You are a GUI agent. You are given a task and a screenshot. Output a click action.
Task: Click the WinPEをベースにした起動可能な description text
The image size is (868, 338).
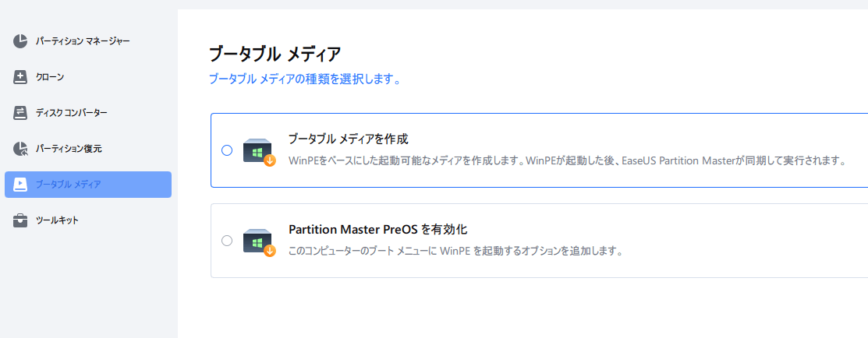coord(568,161)
